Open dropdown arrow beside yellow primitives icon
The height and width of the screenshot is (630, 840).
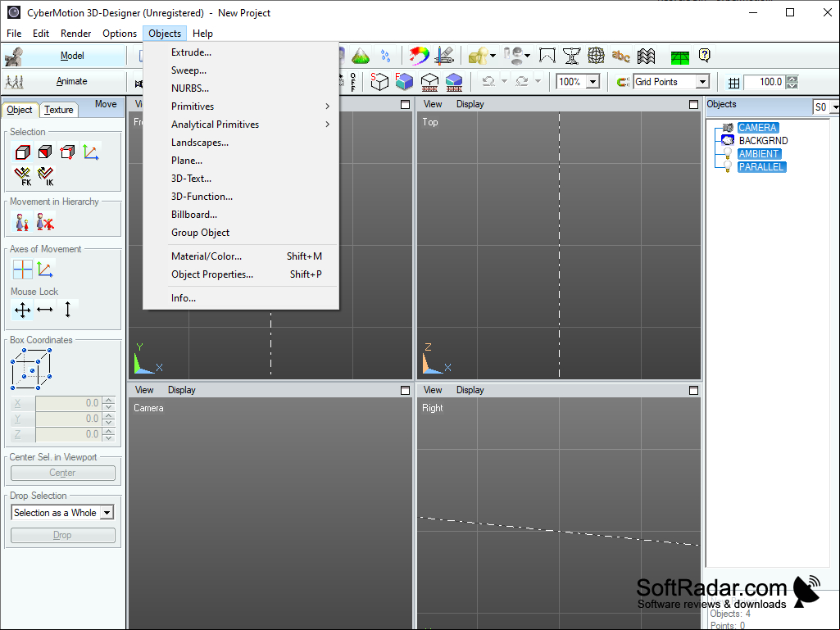point(493,55)
